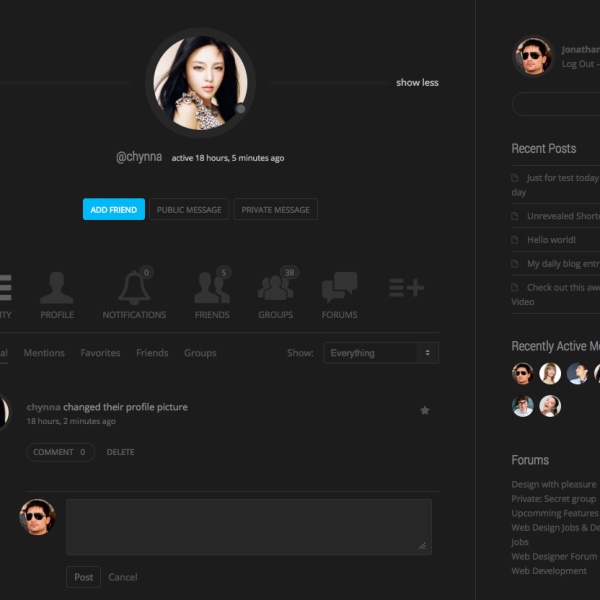
Task: Open the Notifications bell icon
Action: pyautogui.click(x=134, y=289)
